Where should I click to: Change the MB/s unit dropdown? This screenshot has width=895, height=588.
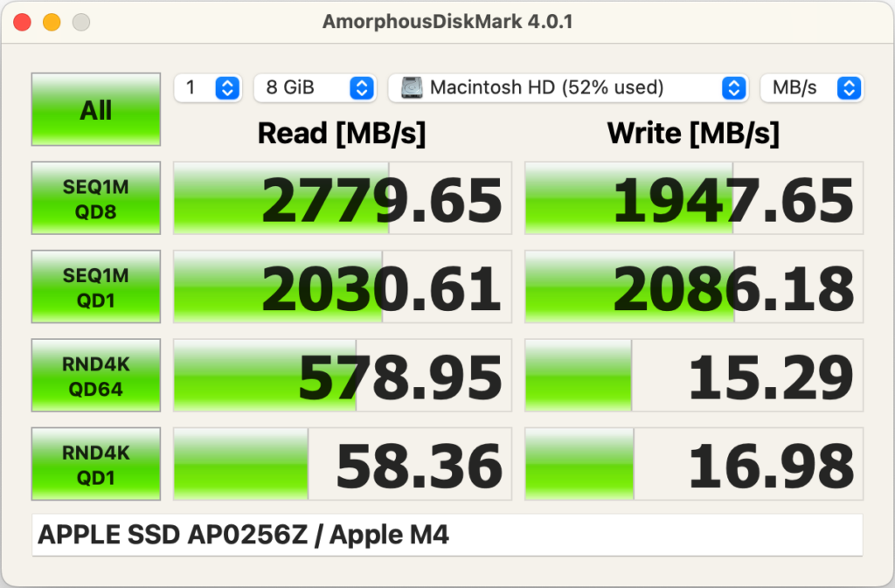811,87
